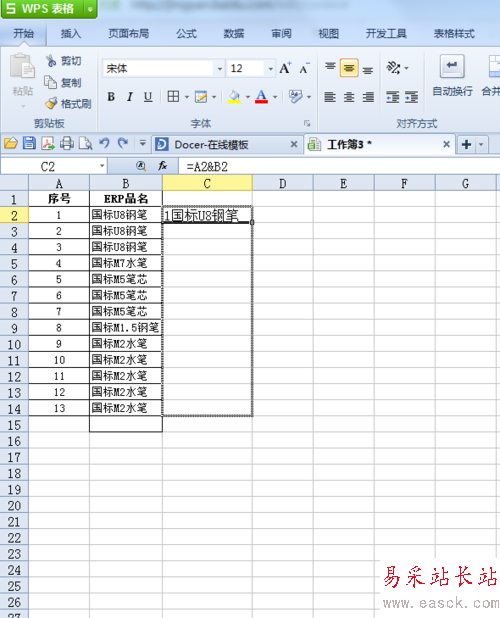Center text horizontally

point(349,97)
